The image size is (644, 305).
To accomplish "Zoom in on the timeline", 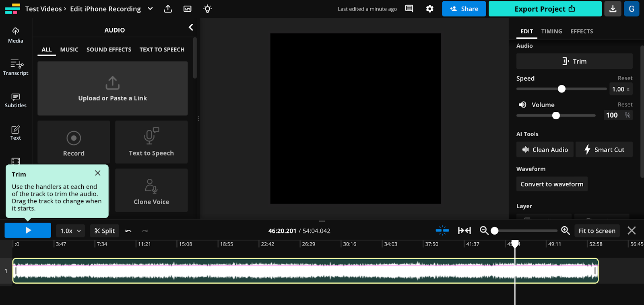I will tap(566, 231).
